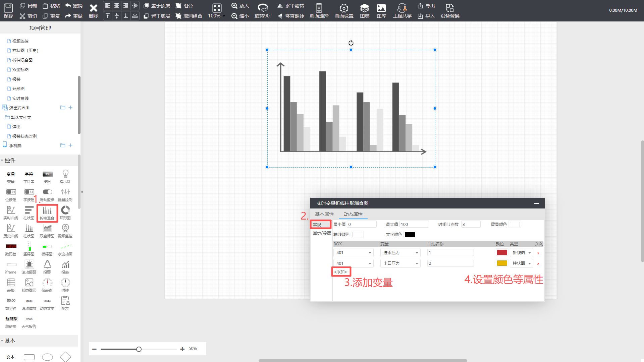Select the 显示/隐藏 side tab
This screenshot has width=644, height=362.
click(321, 233)
